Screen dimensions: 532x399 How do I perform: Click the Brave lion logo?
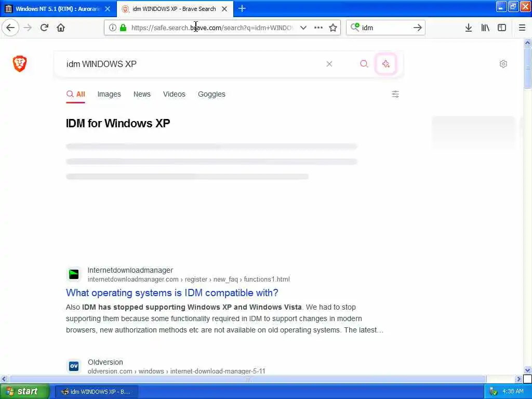20,63
